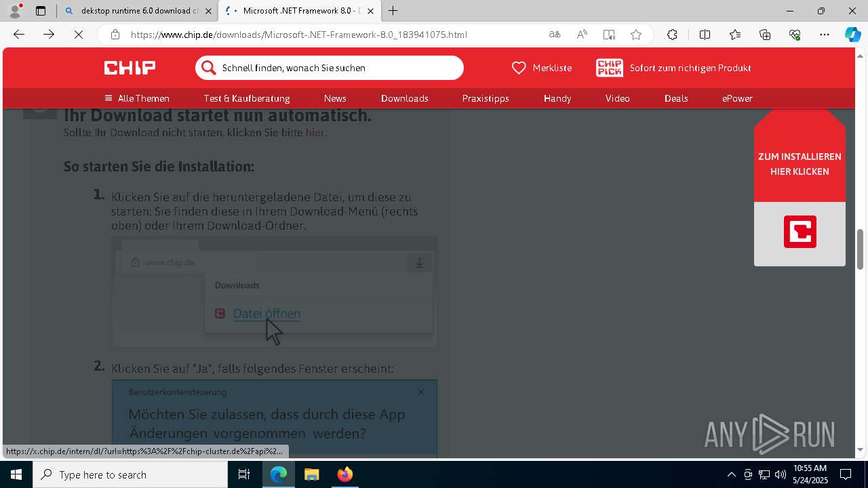Image resolution: width=868 pixels, height=488 pixels.
Task: Open the Copilot sidebar
Action: pos(853,35)
